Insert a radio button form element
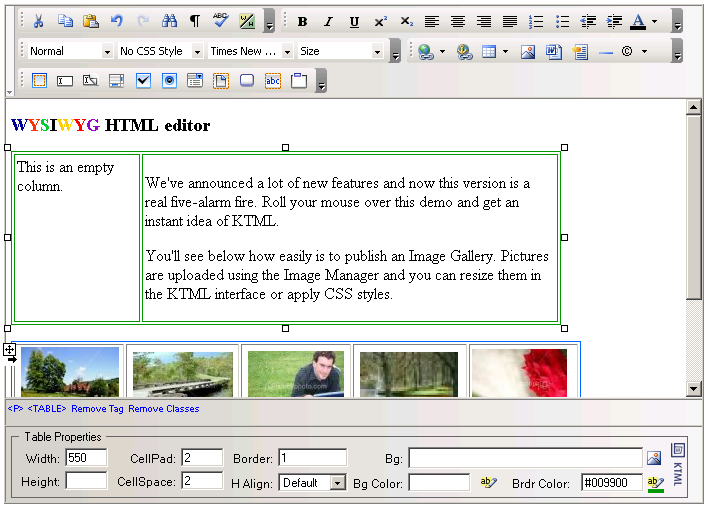The width and height of the screenshot is (708, 508). 169,81
